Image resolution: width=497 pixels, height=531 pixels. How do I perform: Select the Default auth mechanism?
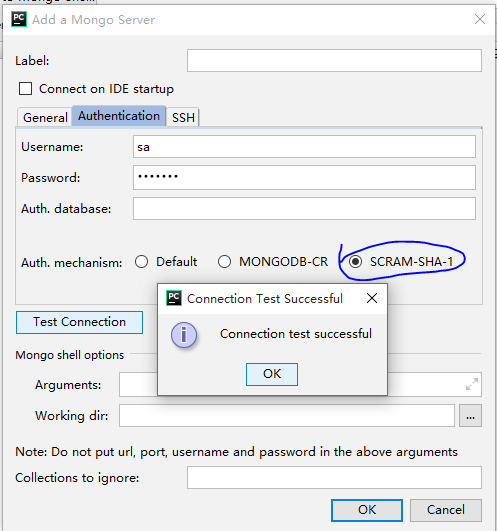tap(141, 262)
